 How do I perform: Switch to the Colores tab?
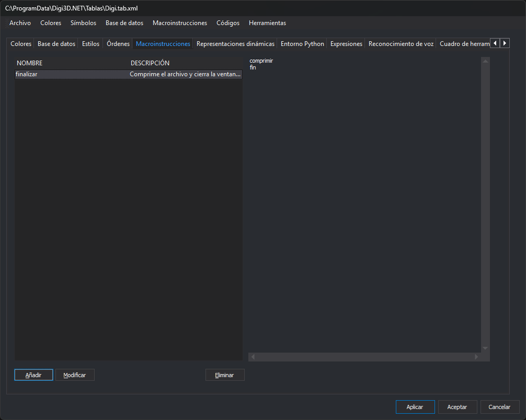[x=21, y=44]
